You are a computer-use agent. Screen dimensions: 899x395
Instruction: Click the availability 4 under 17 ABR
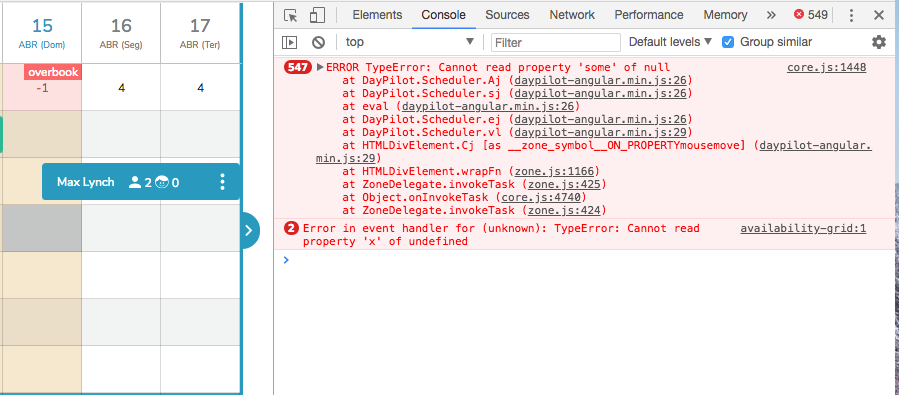point(200,88)
